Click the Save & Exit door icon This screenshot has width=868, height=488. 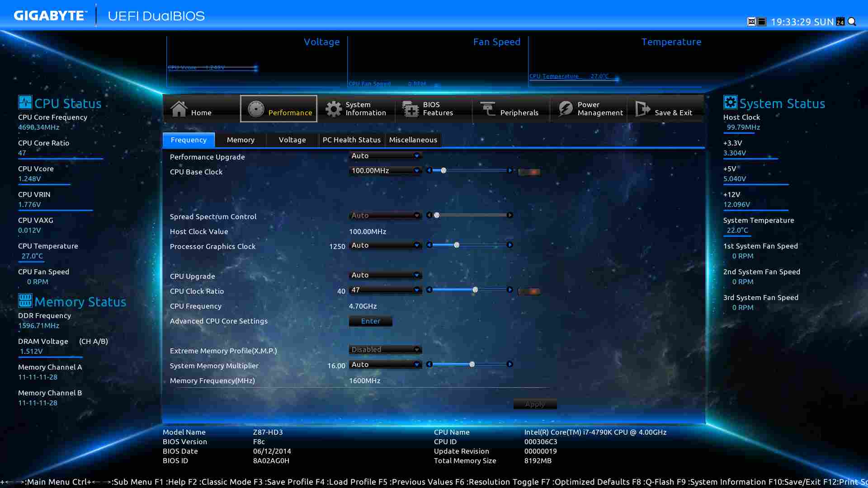642,109
